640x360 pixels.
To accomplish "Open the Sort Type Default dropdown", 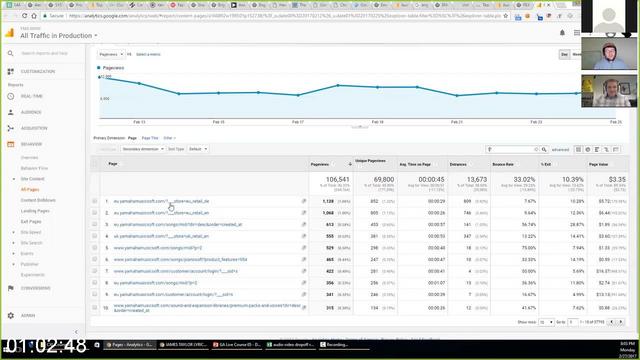I will point(198,149).
